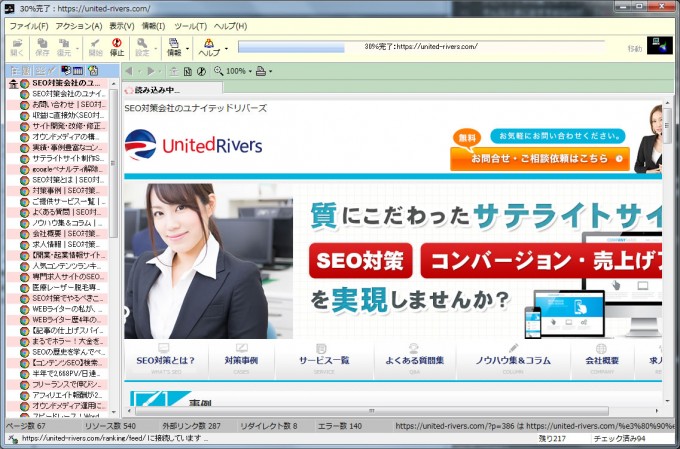Viewport: 680px width, 449px height.
Task: Click the 開始 (Start) rocket icon
Action: (x=95, y=47)
